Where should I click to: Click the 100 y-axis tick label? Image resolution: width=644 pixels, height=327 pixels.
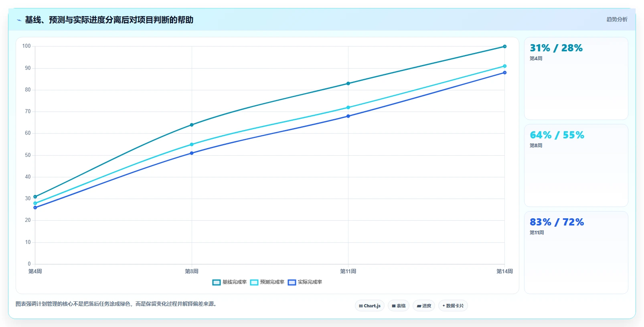pos(26,46)
